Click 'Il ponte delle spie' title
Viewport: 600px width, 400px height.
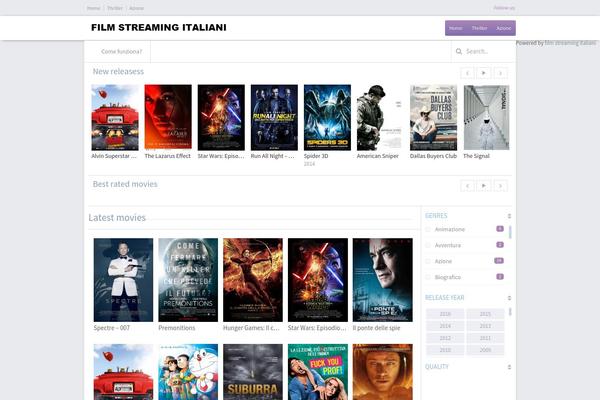[x=377, y=328]
